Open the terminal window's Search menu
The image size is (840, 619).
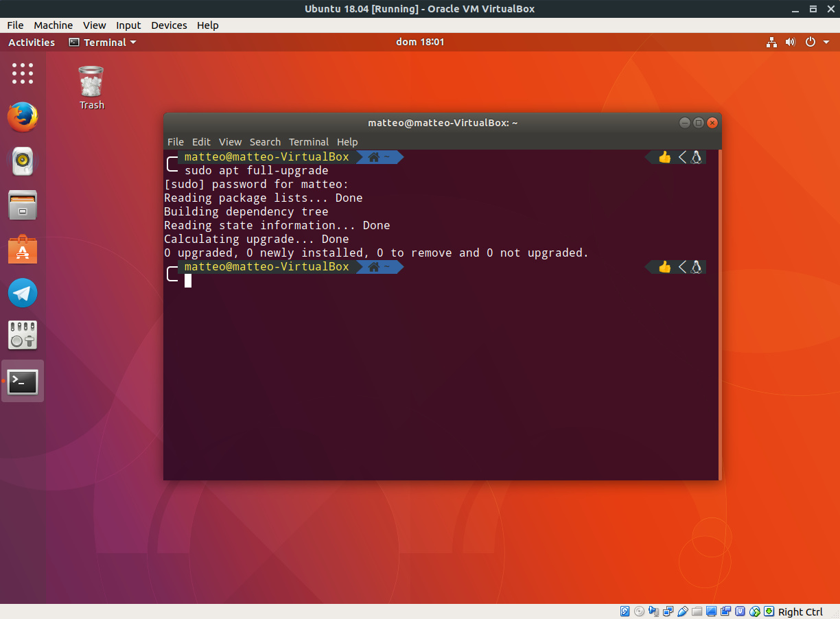(x=265, y=142)
